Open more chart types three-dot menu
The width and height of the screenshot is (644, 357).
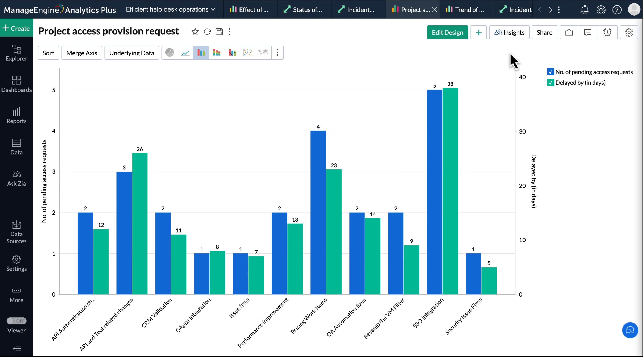(x=277, y=53)
